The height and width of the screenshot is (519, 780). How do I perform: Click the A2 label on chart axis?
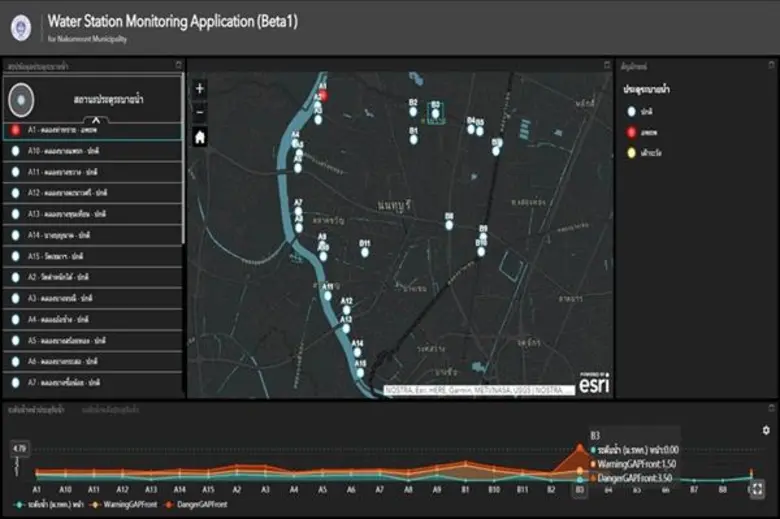[237, 490]
